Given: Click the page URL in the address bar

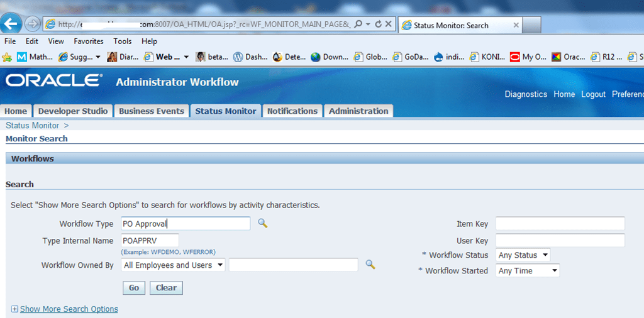Looking at the screenshot, I should coord(204,25).
